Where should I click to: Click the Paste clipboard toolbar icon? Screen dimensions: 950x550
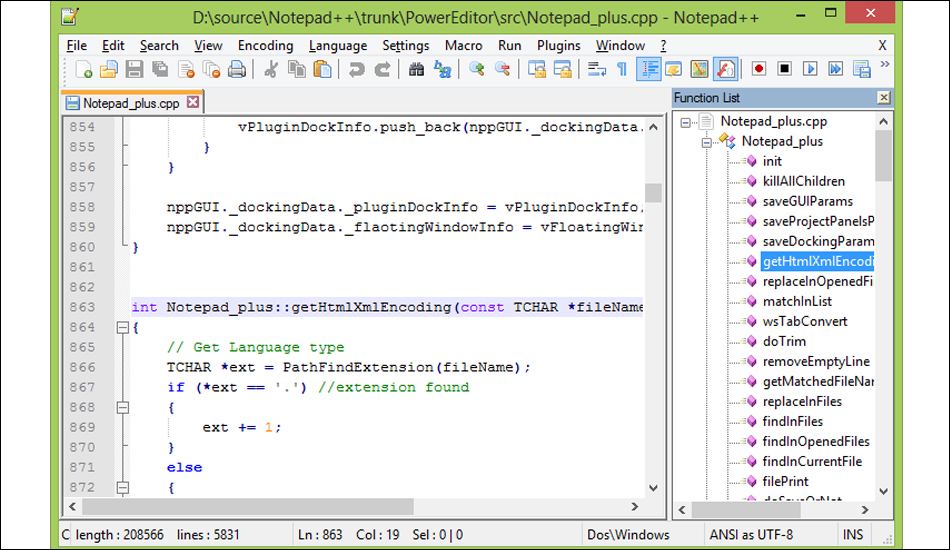click(322, 70)
